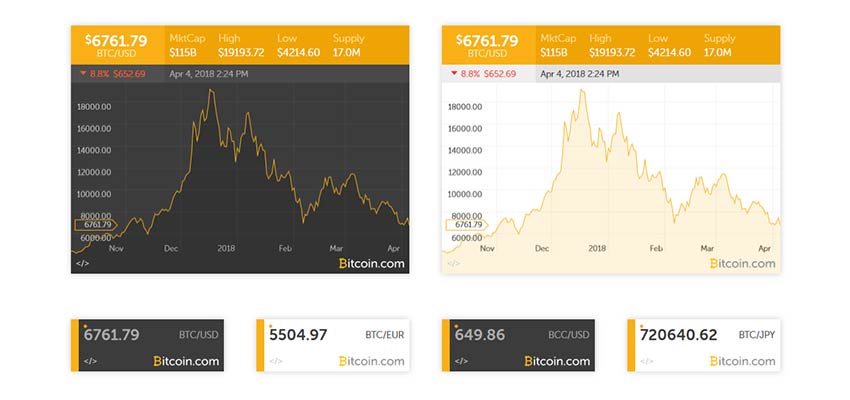This screenshot has height=400, width=850.
Task: Click $6761.79 BTC/USD header on dark chart
Action: coord(118,45)
